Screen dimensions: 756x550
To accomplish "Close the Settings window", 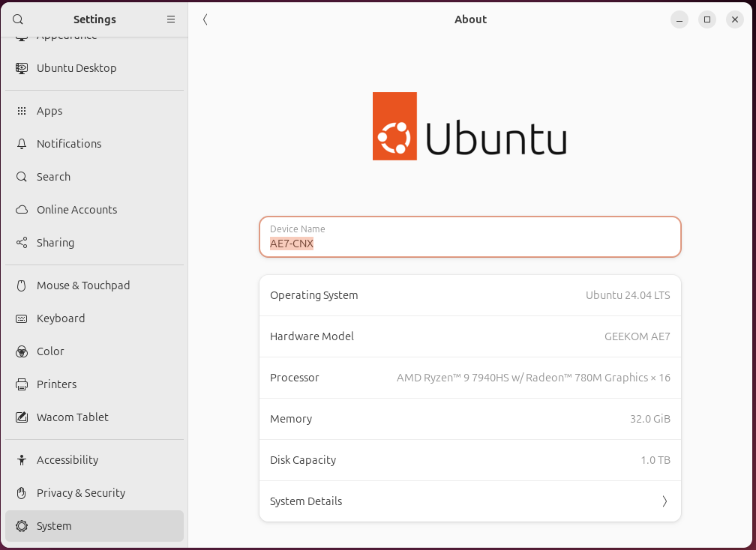I will click(x=735, y=19).
